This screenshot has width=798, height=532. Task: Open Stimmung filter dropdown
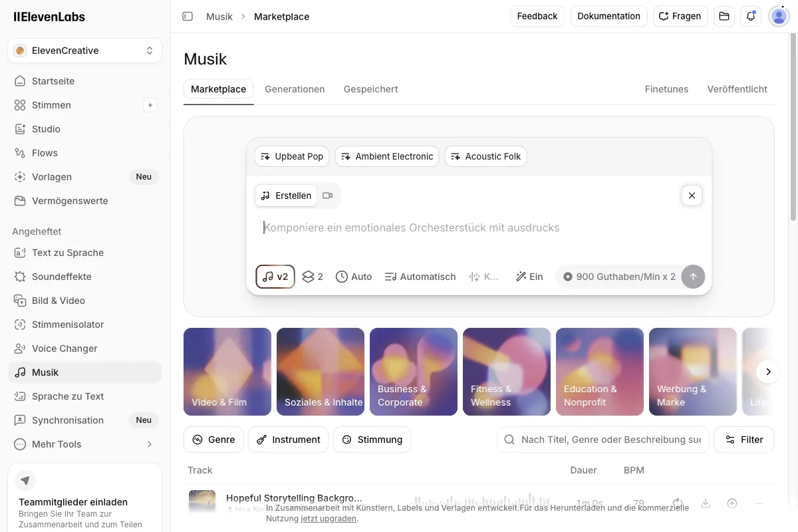pyautogui.click(x=372, y=440)
